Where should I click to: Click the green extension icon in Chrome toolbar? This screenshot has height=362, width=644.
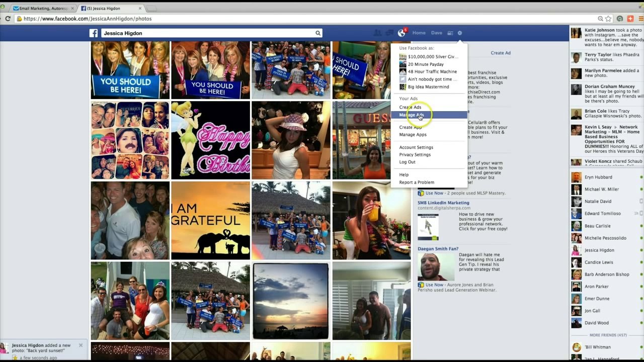[x=620, y=19]
